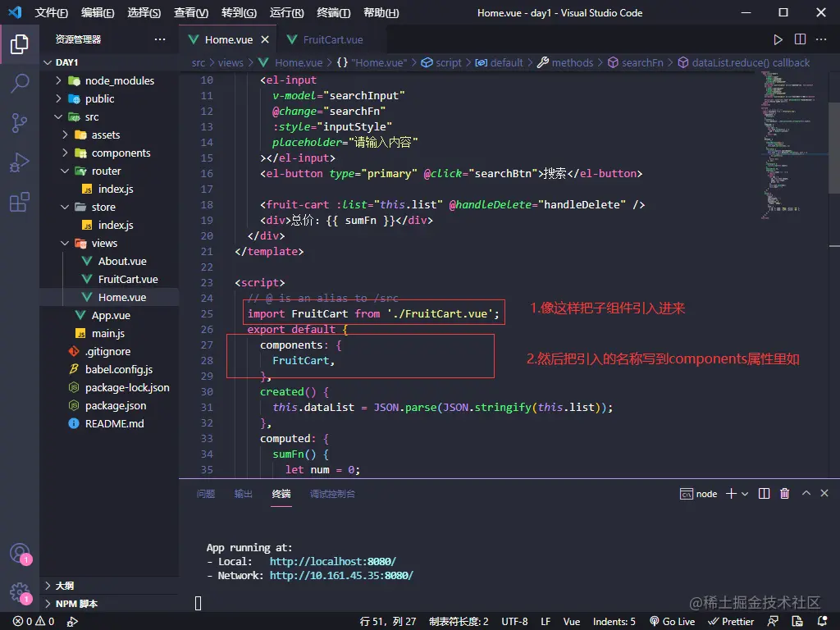Open the Explorer view in activity bar
This screenshot has width=840, height=630.
coord(20,44)
